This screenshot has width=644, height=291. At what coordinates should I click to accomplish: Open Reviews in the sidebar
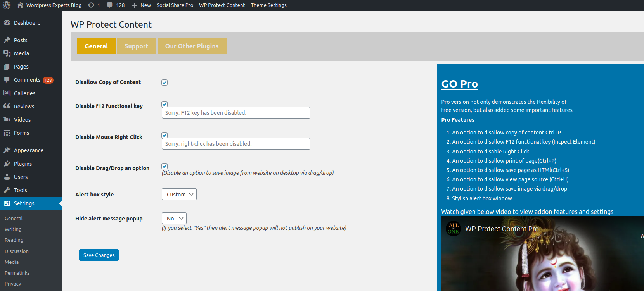click(31, 106)
